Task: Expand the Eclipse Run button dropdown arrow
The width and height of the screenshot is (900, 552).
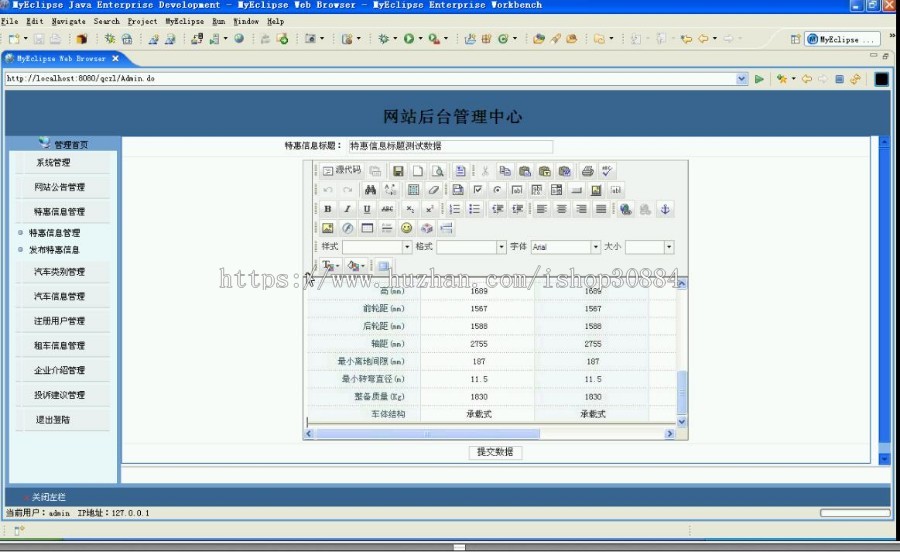Action: (x=420, y=39)
